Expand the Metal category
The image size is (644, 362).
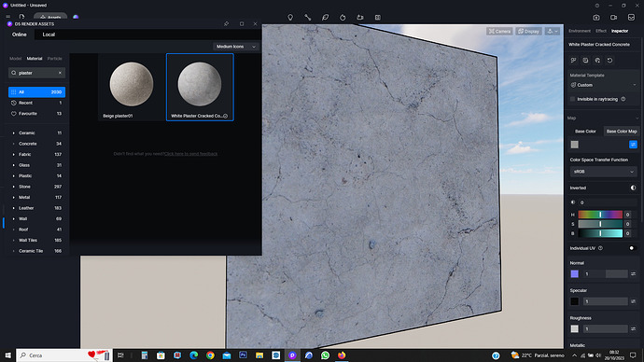14,198
